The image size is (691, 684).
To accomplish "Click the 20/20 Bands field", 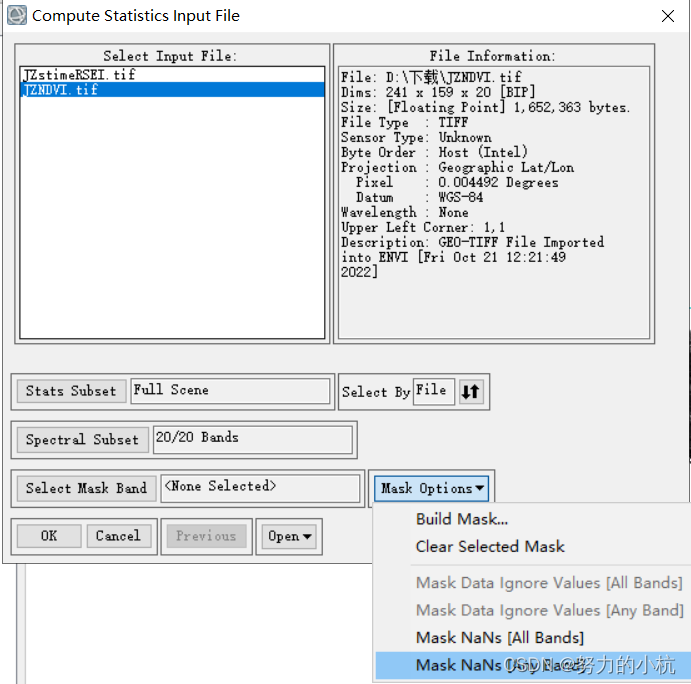I will click(x=253, y=439).
